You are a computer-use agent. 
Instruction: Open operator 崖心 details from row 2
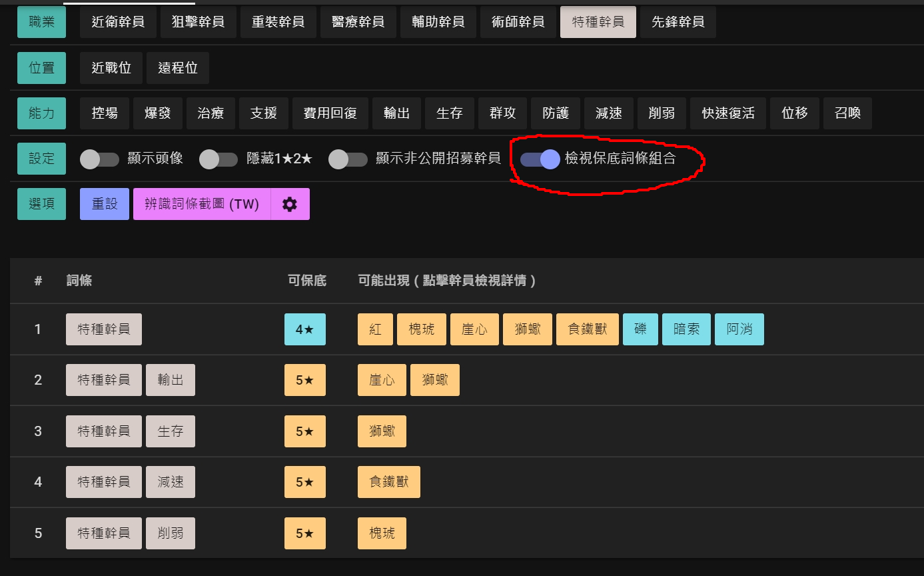382,379
